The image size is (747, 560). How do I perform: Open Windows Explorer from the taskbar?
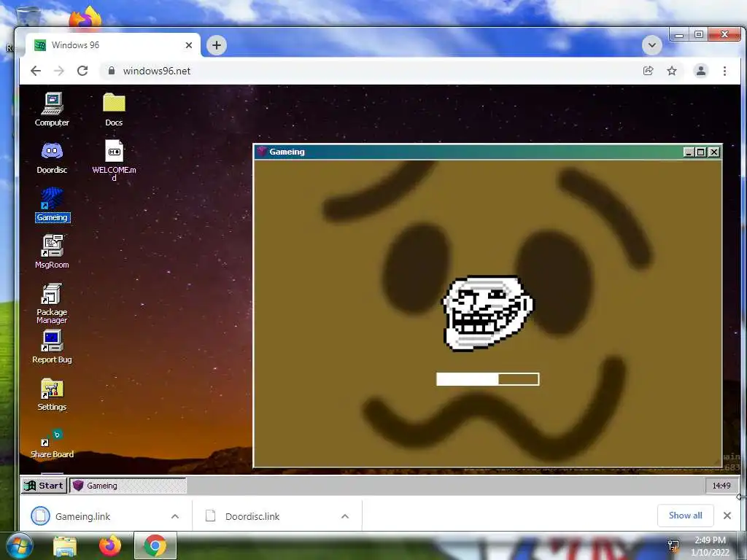tap(65, 547)
